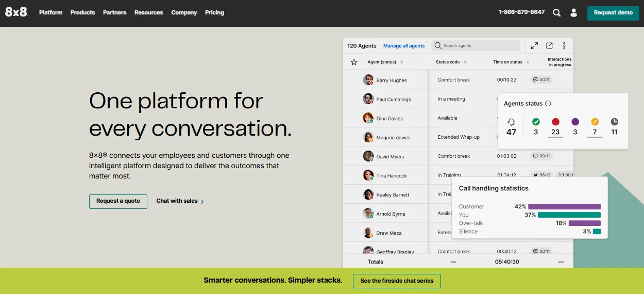Click the green checkmark available status icon

[x=536, y=122]
